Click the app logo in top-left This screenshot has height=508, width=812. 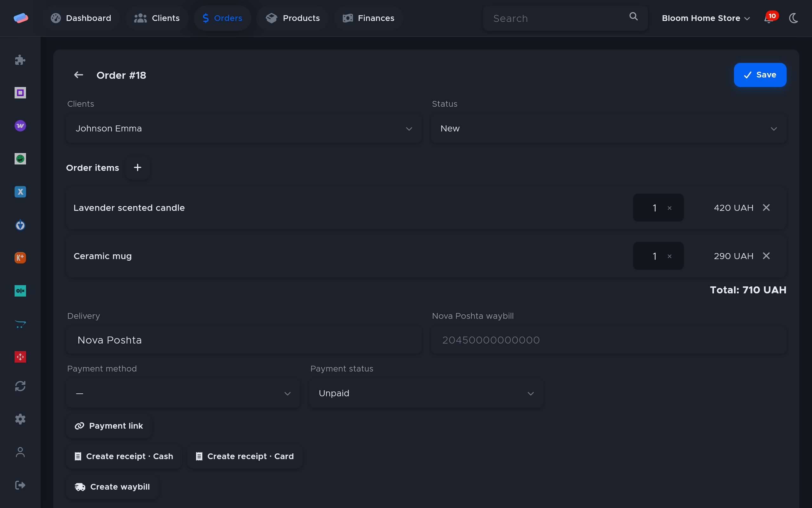(x=21, y=18)
